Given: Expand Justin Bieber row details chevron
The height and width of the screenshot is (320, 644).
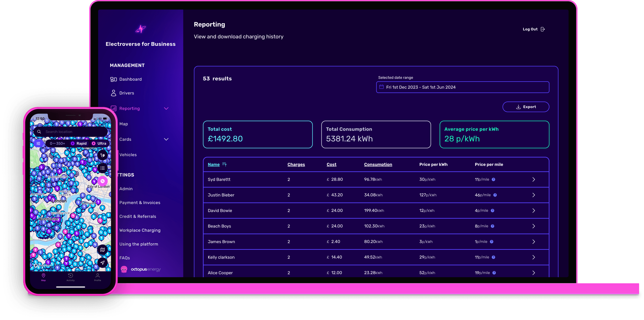Looking at the screenshot, I should 534,195.
